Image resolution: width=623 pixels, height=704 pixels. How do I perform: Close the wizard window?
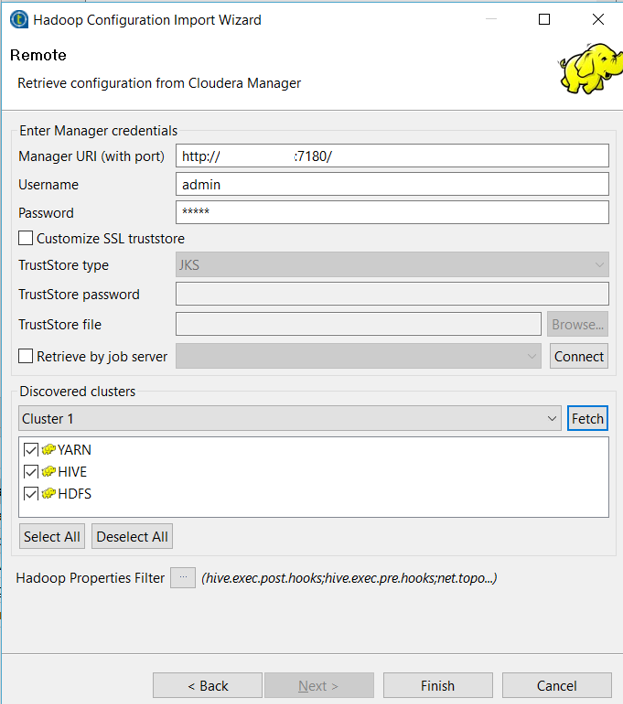(598, 19)
